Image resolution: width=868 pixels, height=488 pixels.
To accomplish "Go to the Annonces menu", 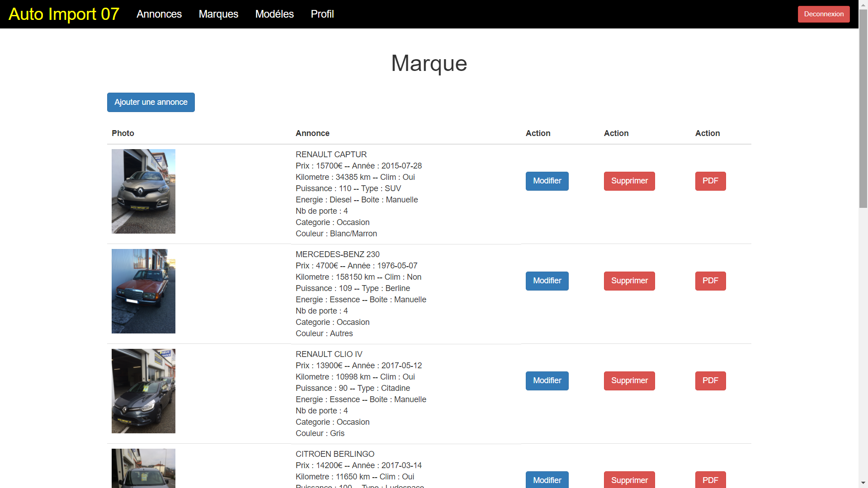I will (159, 14).
